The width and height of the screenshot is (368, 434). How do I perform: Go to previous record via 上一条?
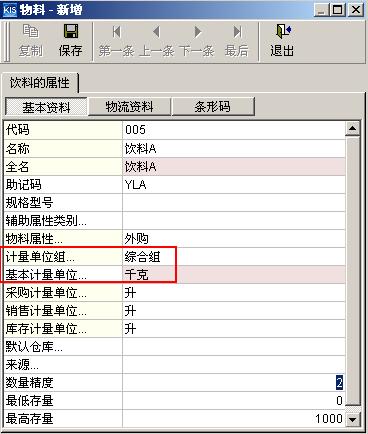tap(156, 41)
